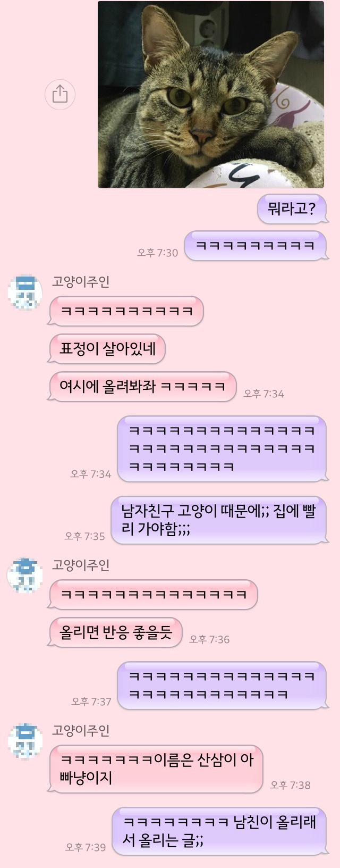Tap the 고양이주인 name above 7:36 messages
This screenshot has height=868, width=340.
click(81, 564)
